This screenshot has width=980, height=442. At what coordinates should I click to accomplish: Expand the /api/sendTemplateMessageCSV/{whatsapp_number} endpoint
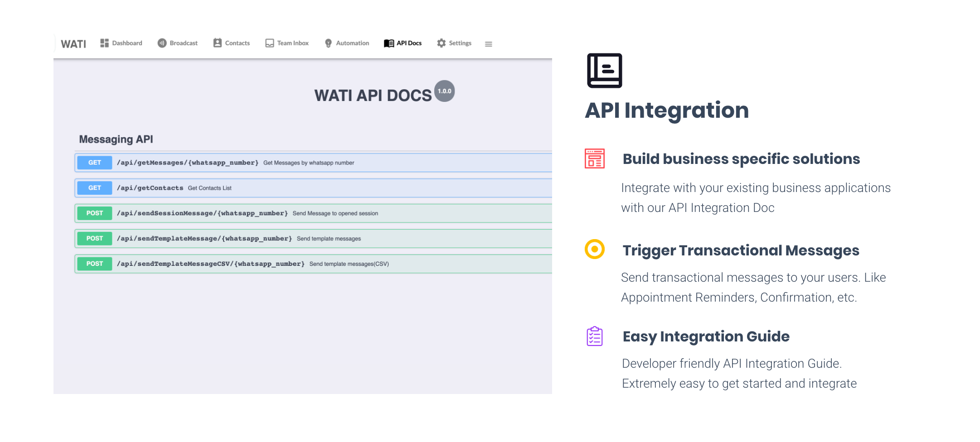[x=313, y=264]
